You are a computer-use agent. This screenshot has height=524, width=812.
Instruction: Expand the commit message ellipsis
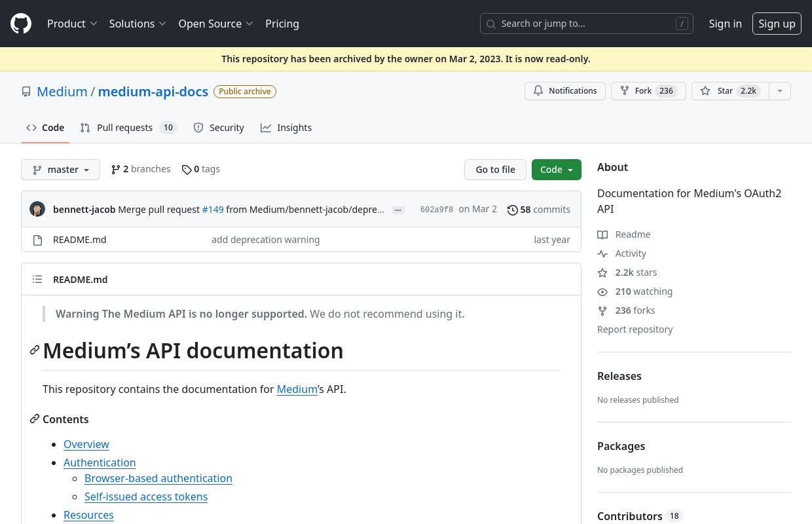tap(398, 210)
